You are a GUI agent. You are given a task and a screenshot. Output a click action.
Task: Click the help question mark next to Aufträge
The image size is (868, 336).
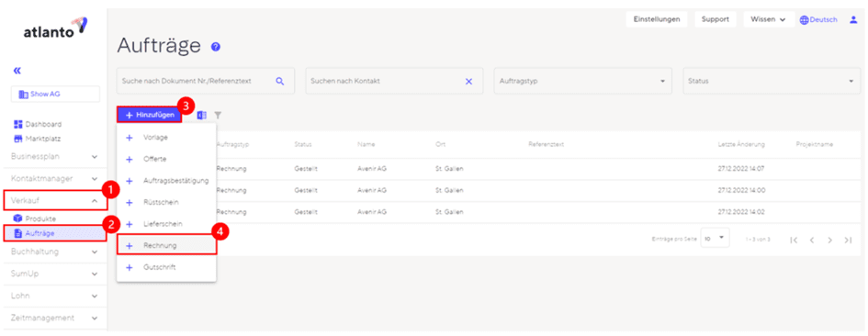tap(216, 47)
